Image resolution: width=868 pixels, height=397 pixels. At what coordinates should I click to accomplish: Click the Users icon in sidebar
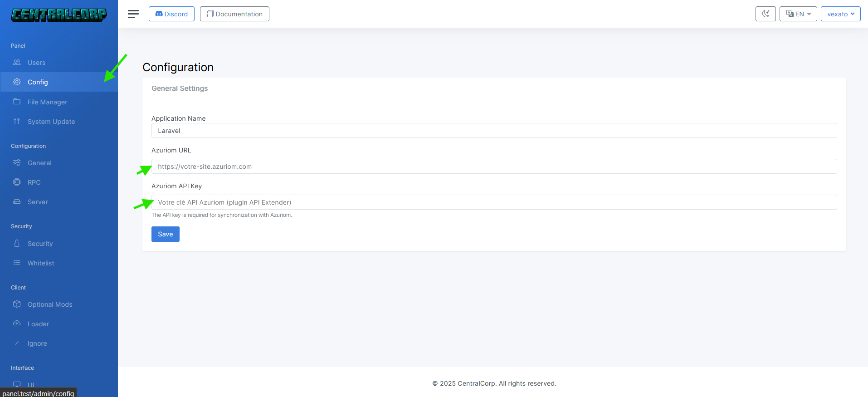click(x=17, y=63)
